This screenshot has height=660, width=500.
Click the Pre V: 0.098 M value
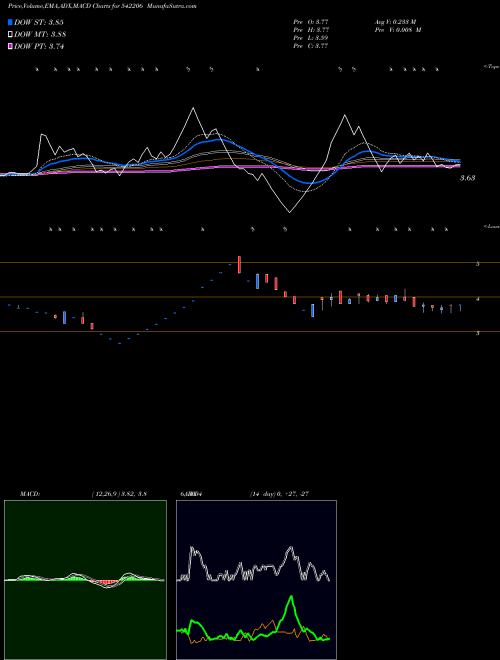pos(397,29)
